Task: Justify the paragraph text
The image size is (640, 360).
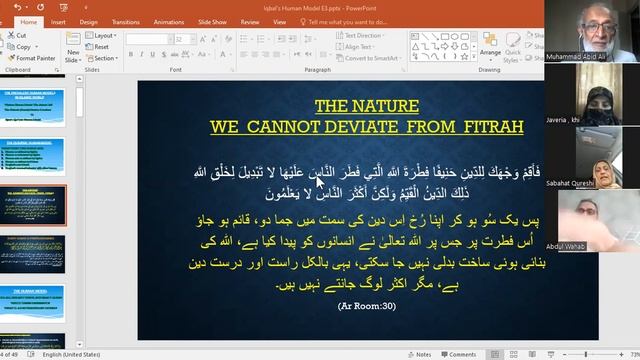Action: click(276, 54)
